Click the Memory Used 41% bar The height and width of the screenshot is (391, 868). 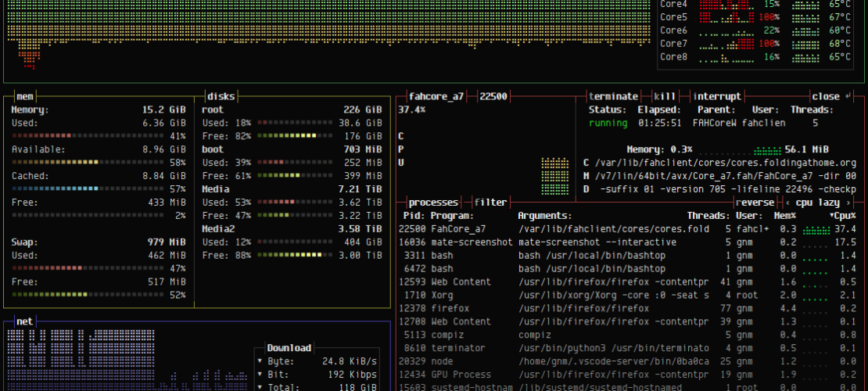(88, 136)
